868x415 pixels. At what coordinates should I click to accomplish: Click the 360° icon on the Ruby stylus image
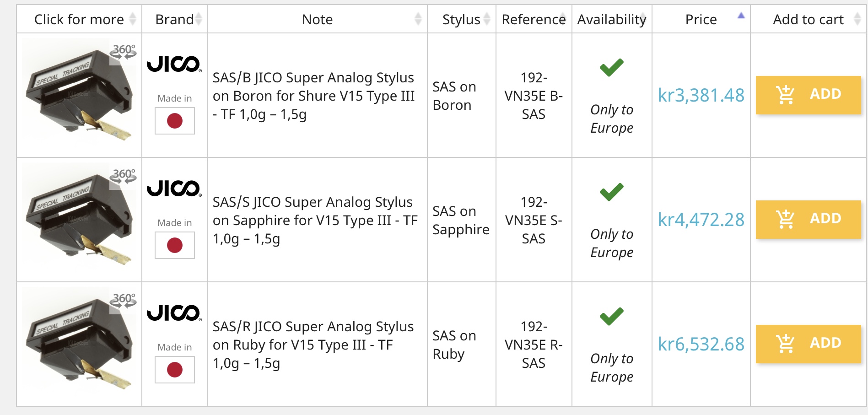click(x=124, y=300)
